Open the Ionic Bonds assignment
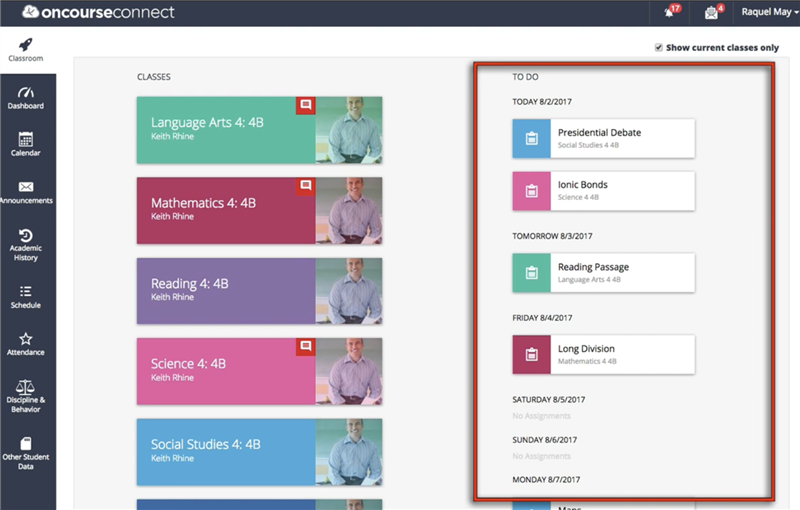The image size is (800, 510). (x=604, y=191)
